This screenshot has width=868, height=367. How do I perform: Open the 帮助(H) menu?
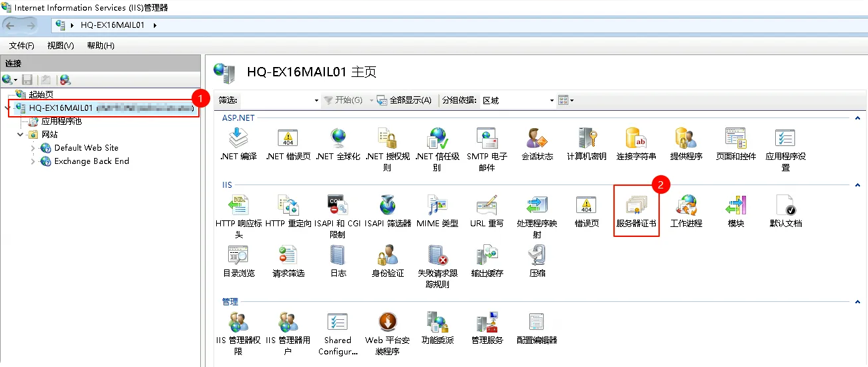tap(101, 46)
